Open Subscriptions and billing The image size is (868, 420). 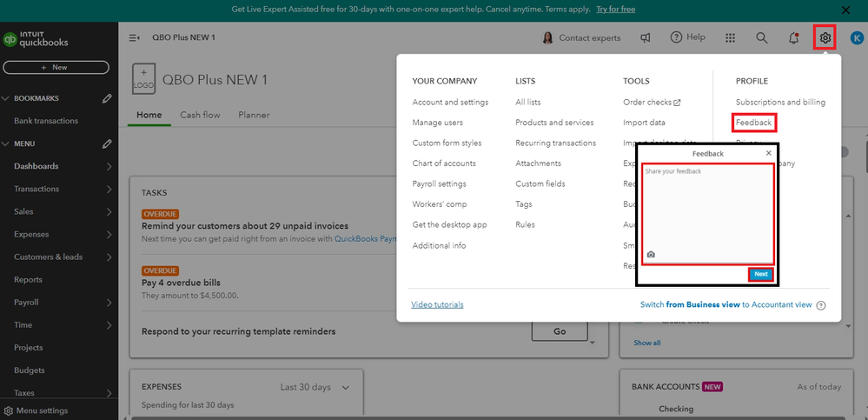click(x=780, y=103)
